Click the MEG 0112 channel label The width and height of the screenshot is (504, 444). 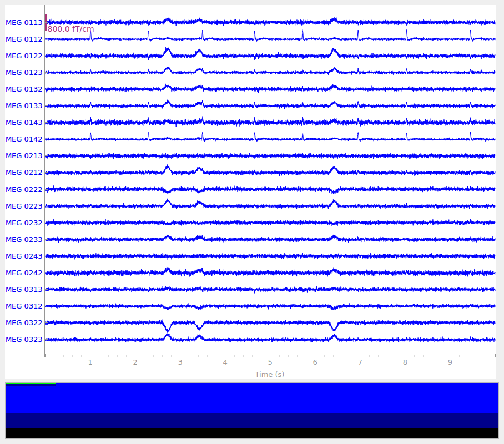click(x=24, y=39)
